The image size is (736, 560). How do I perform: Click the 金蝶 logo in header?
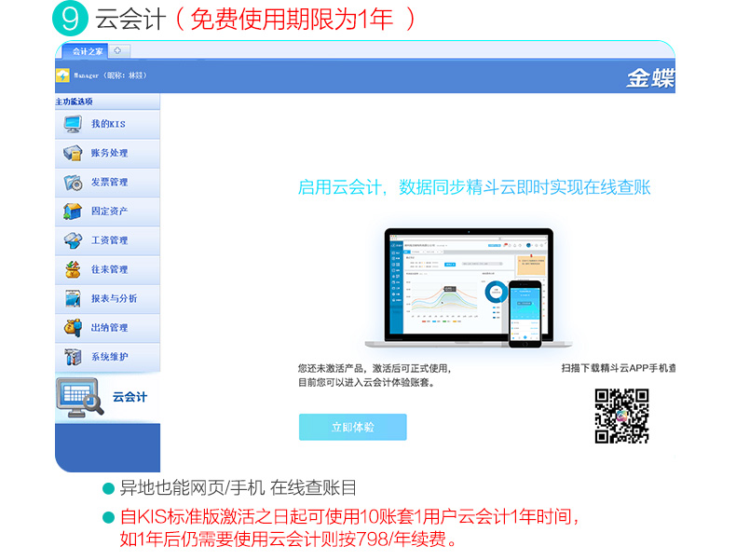tap(649, 78)
